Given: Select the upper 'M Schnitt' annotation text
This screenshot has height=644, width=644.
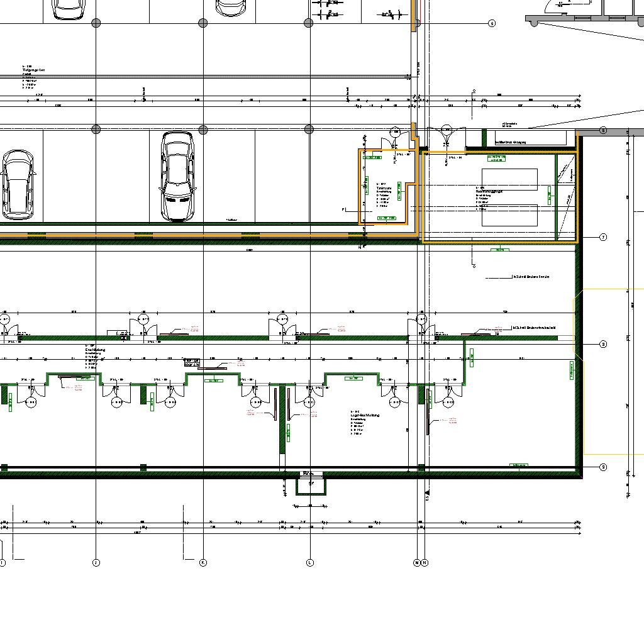Looking at the screenshot, I should (531, 277).
